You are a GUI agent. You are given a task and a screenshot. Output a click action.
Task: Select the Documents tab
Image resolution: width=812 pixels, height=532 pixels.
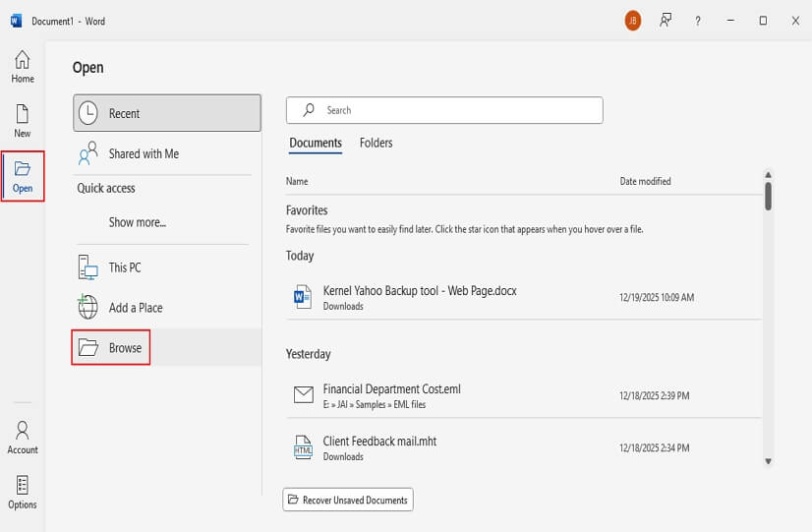[316, 143]
